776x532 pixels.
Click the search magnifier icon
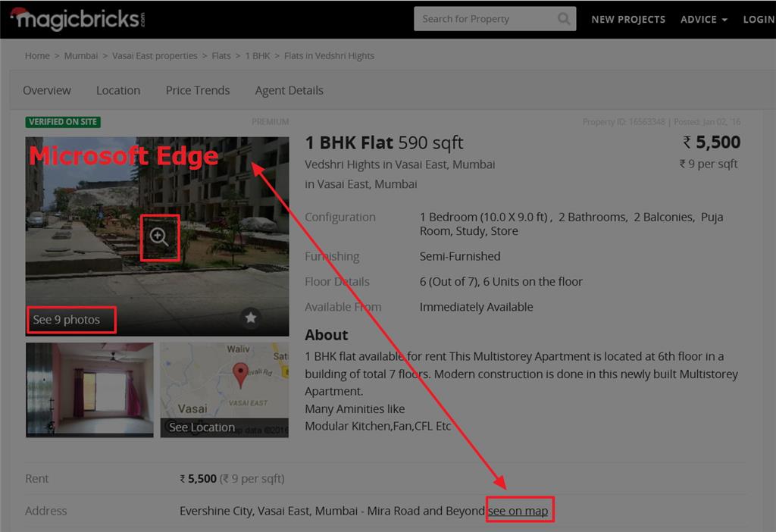(563, 19)
